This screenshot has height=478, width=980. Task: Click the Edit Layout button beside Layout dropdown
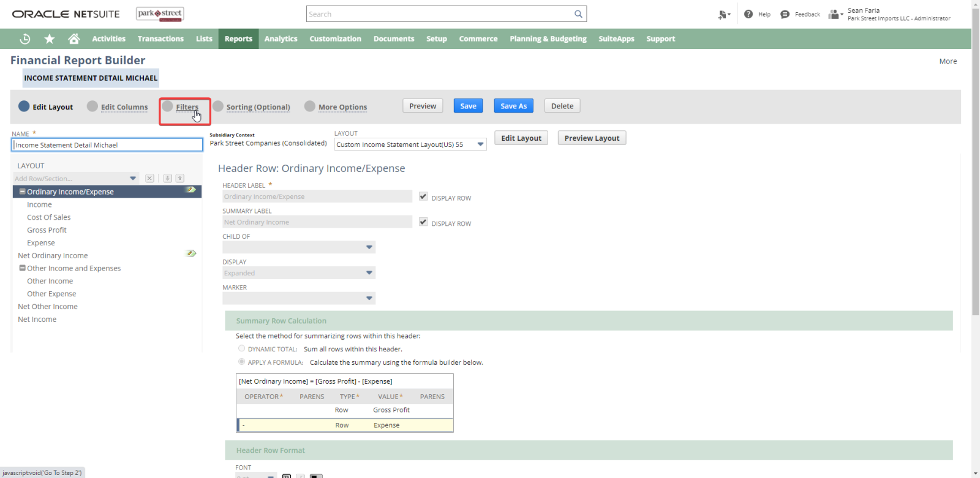pos(521,138)
